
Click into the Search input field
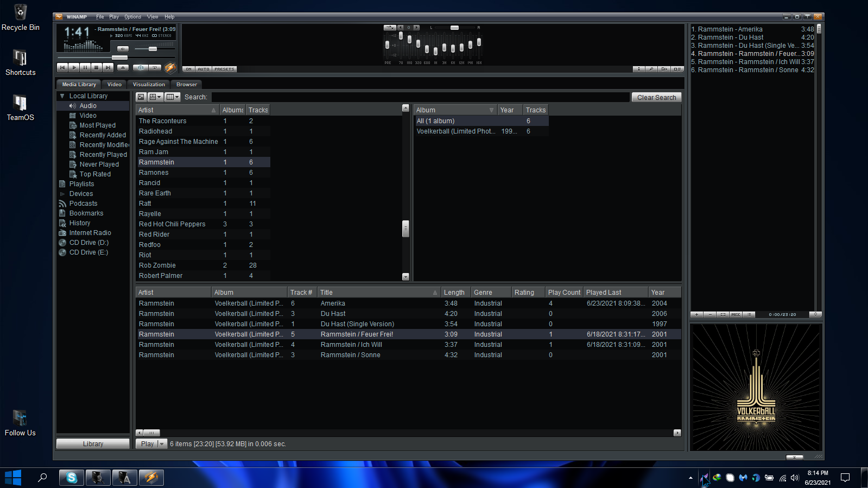(x=420, y=97)
